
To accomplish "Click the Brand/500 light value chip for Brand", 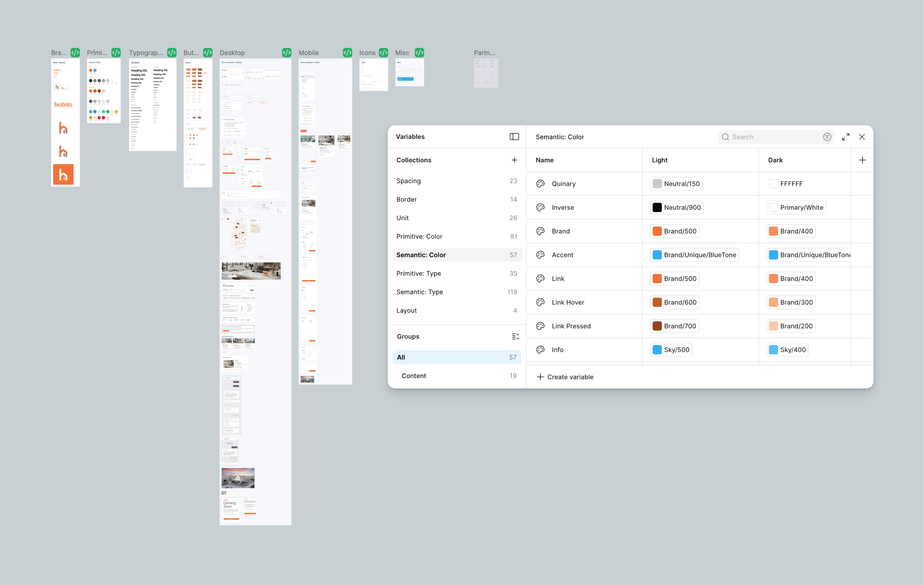I will 674,231.
